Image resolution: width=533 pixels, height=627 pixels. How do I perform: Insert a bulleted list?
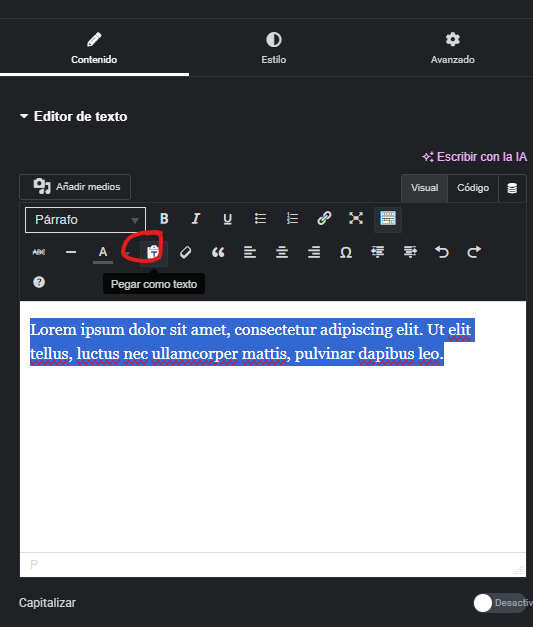tap(260, 219)
